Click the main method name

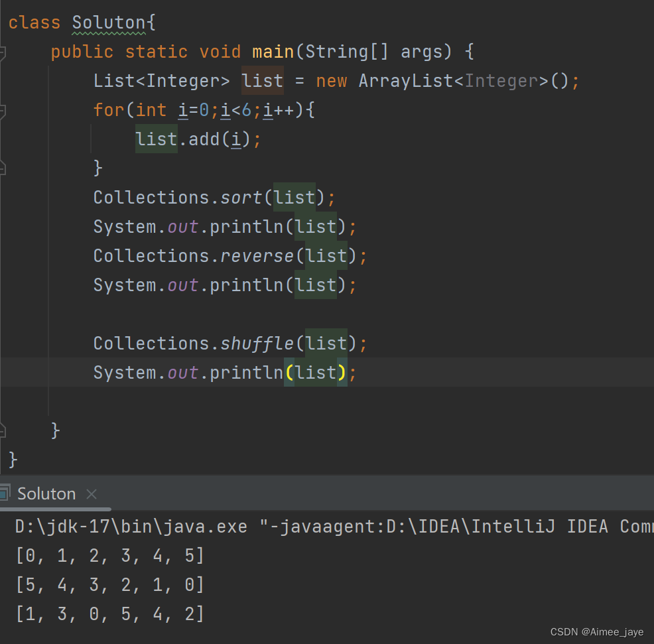[273, 52]
